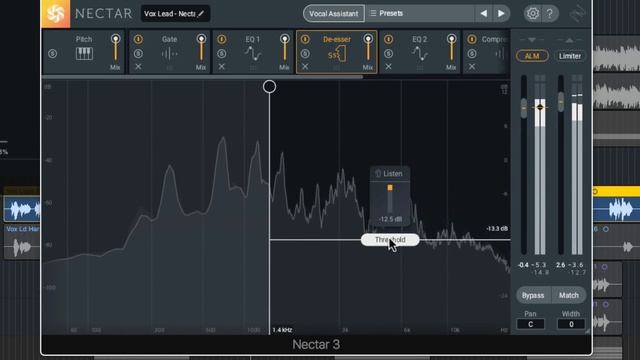
Task: Toggle Compressor module power button
Action: [472, 39]
